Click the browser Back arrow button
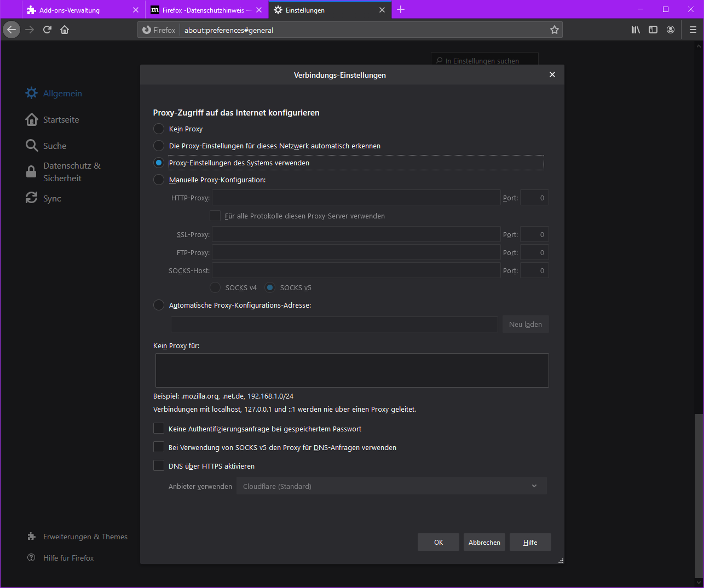This screenshot has height=588, width=704. [11, 30]
